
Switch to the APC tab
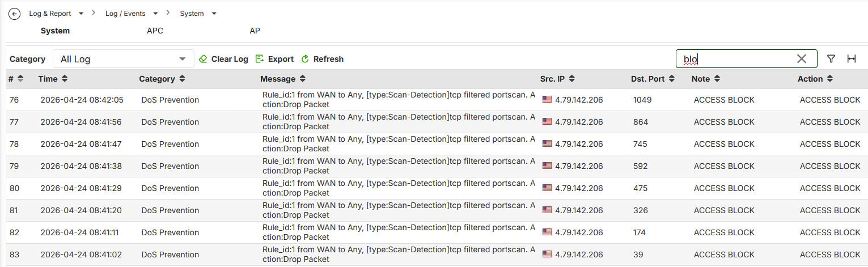click(x=155, y=31)
